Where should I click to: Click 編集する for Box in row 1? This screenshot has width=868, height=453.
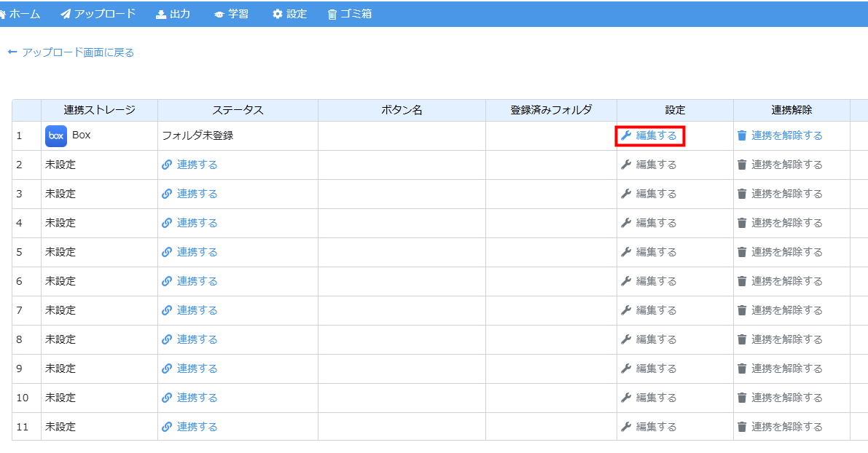(x=656, y=135)
